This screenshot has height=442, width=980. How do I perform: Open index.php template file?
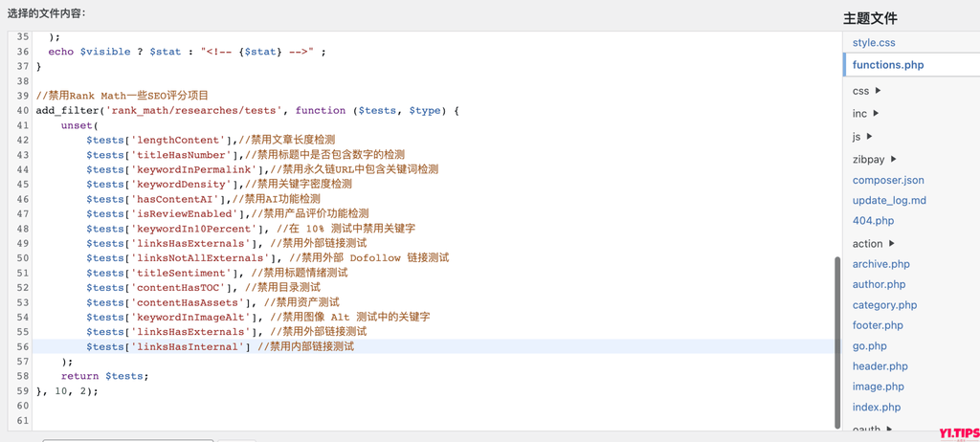[877, 408]
